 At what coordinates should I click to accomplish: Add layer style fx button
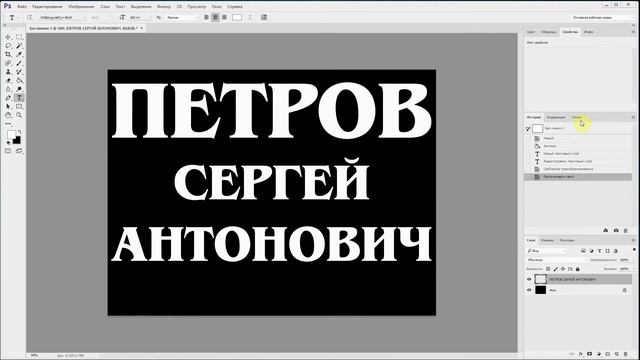tap(580, 354)
